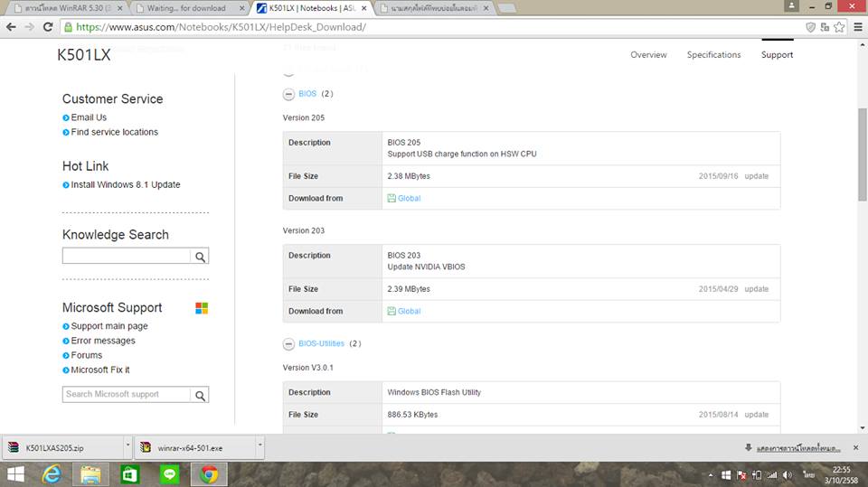The height and width of the screenshot is (487, 868).
Task: Open File Explorer from taskbar
Action: [x=90, y=474]
